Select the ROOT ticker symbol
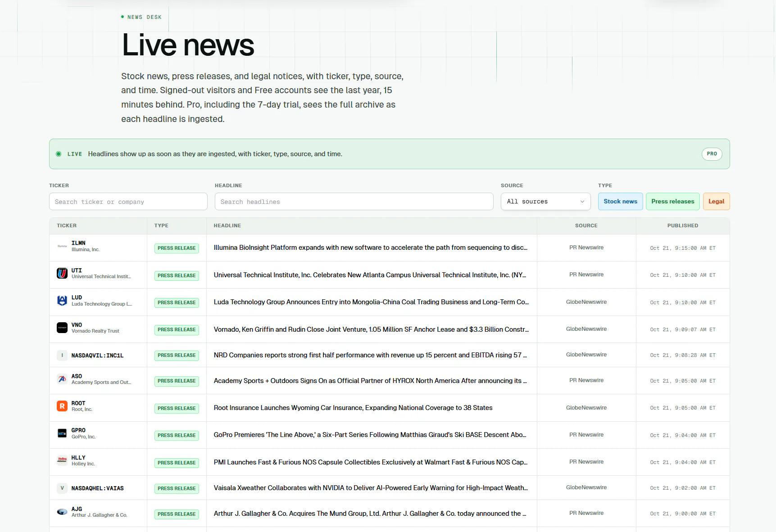This screenshot has height=532, width=776. [78, 403]
